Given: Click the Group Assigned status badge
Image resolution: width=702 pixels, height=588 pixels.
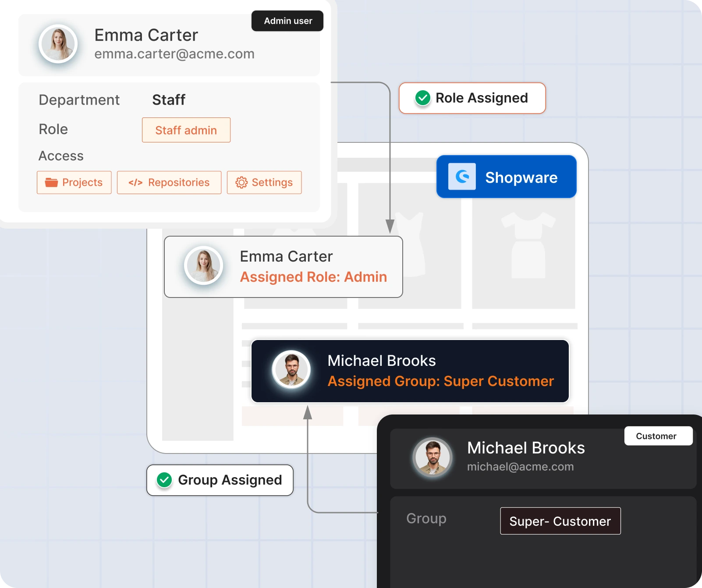Looking at the screenshot, I should pos(220,480).
